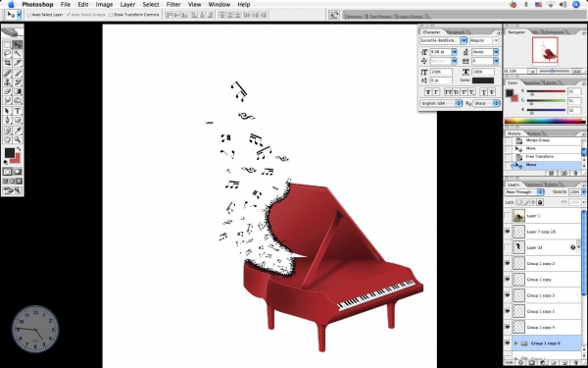Select the Move tool in toolbox

point(18,45)
